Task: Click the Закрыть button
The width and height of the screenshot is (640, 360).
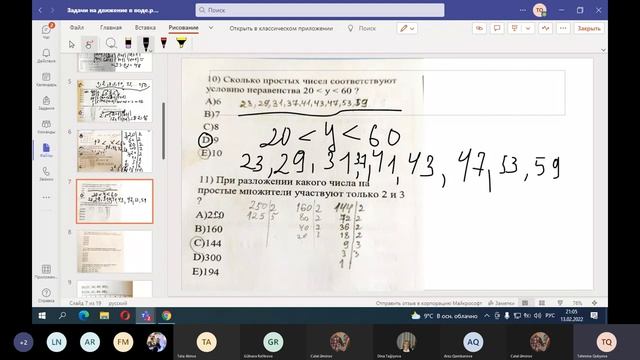Action: click(589, 28)
